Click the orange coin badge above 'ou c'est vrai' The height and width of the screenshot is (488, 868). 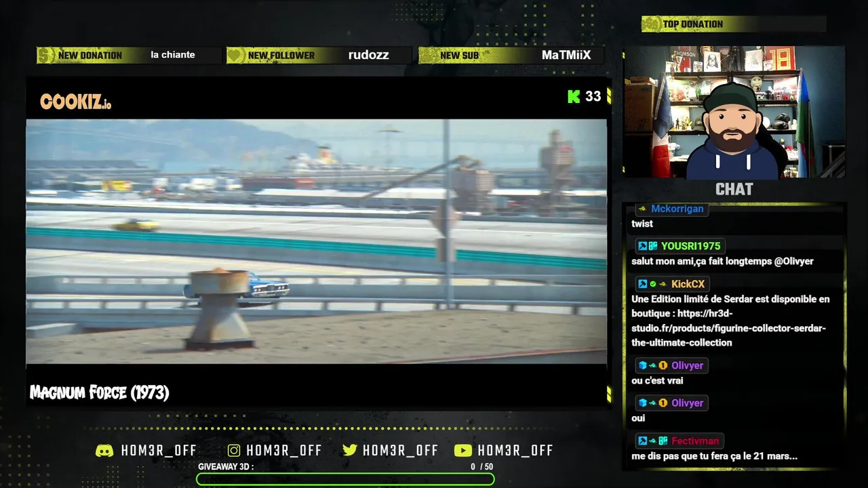pos(663,365)
